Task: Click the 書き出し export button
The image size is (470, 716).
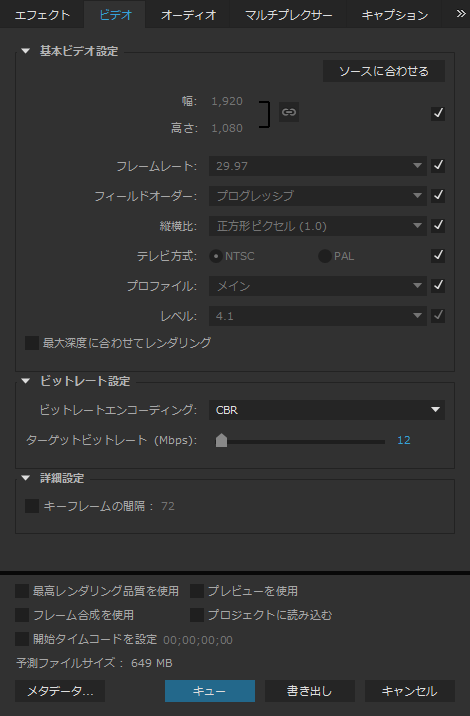Action: (310, 691)
